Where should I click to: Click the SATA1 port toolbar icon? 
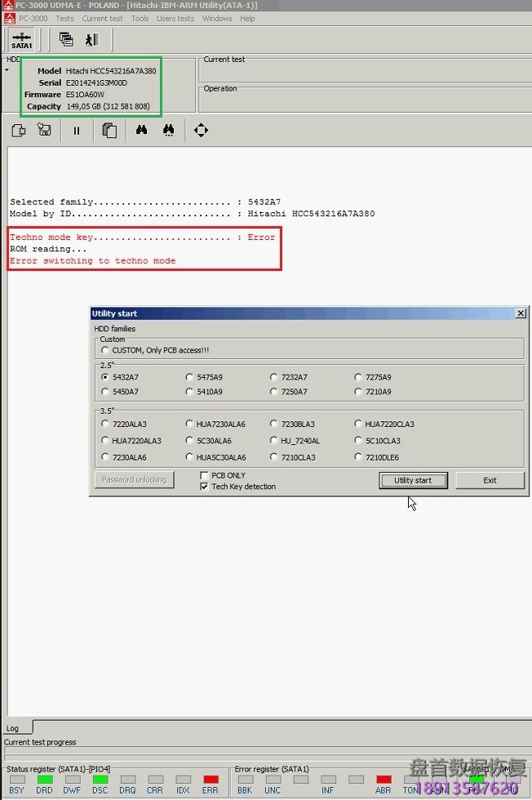[22, 40]
